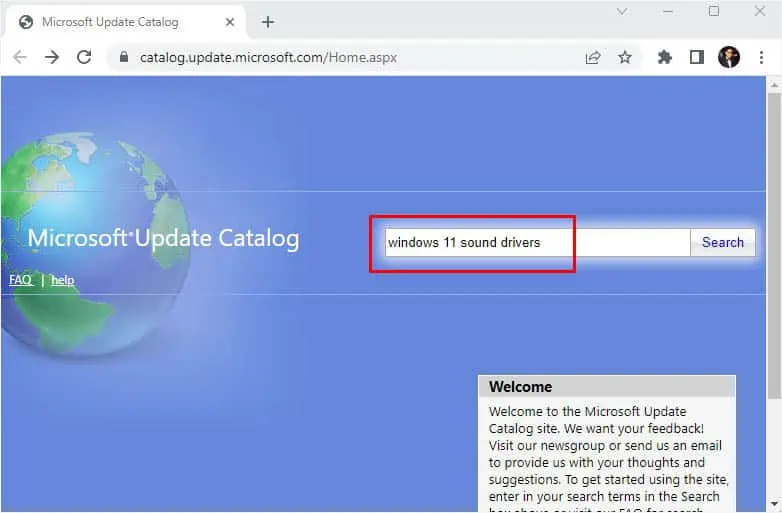Click the browser forward arrow
The height and width of the screenshot is (513, 782).
point(52,57)
